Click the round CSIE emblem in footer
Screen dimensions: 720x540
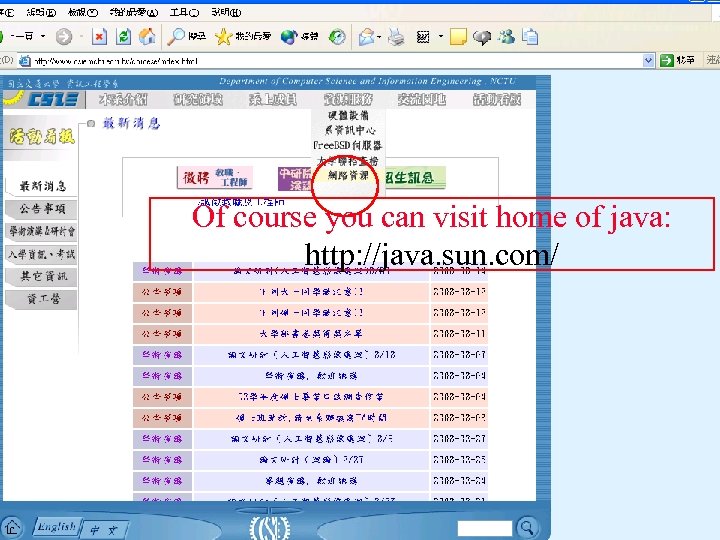tap(270, 527)
